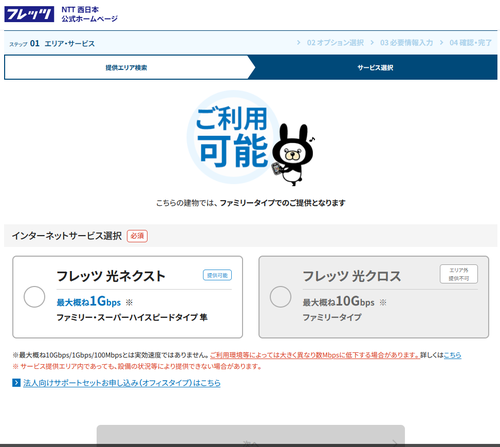Screen dimensions: 500x447
Task: Open the 提供エリア検索 step tab
Action: click(127, 68)
